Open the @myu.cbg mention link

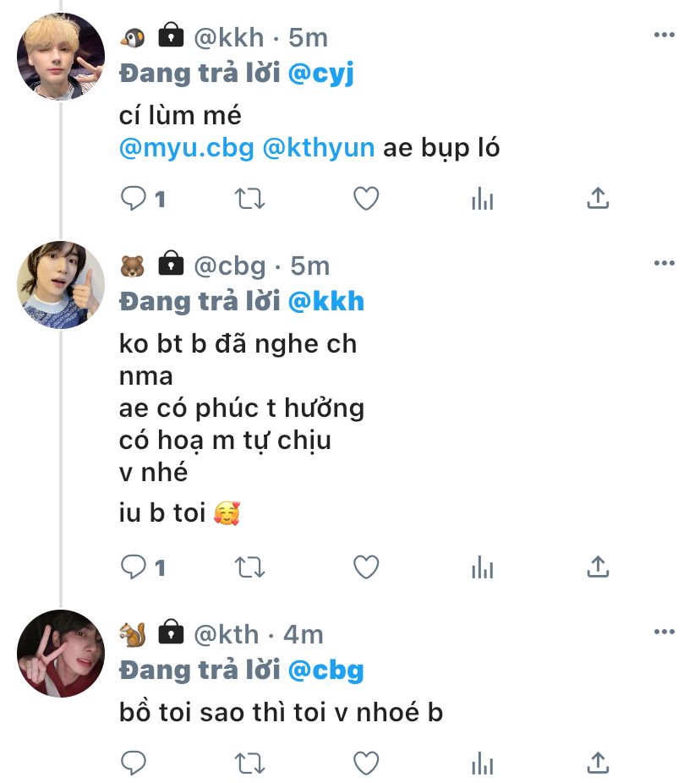tap(186, 147)
